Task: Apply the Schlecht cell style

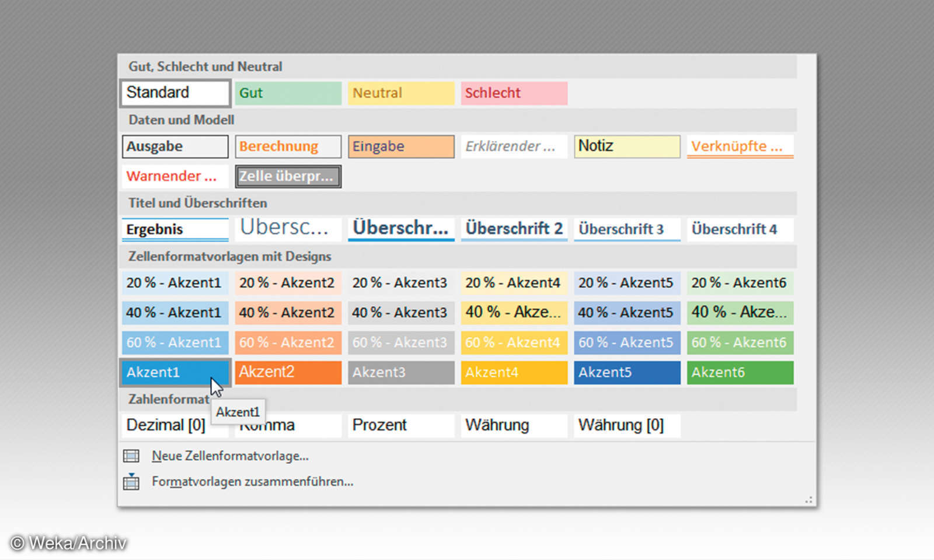Action: tap(514, 93)
